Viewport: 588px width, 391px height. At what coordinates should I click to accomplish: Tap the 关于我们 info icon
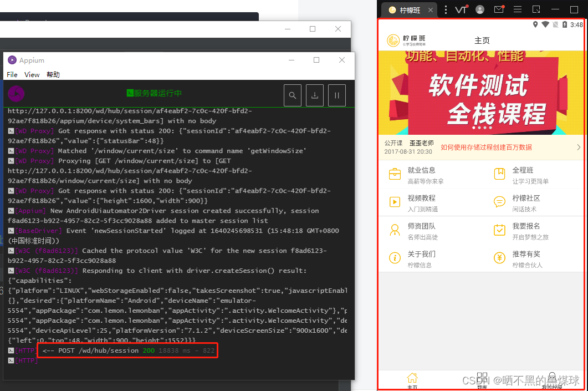(395, 258)
